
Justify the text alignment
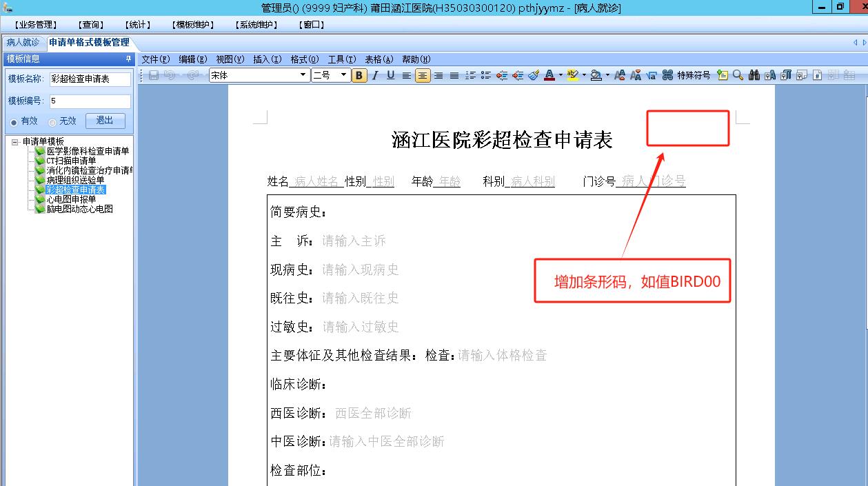[454, 75]
